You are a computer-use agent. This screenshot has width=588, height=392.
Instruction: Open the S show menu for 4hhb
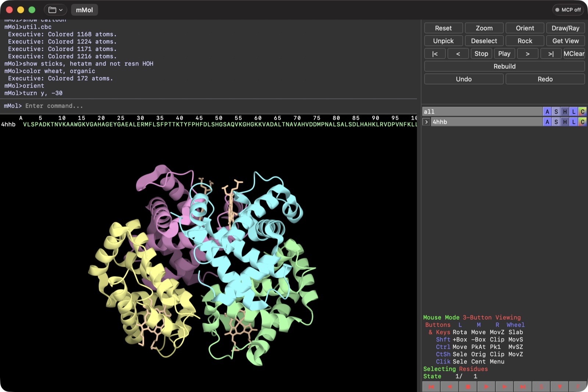(556, 122)
